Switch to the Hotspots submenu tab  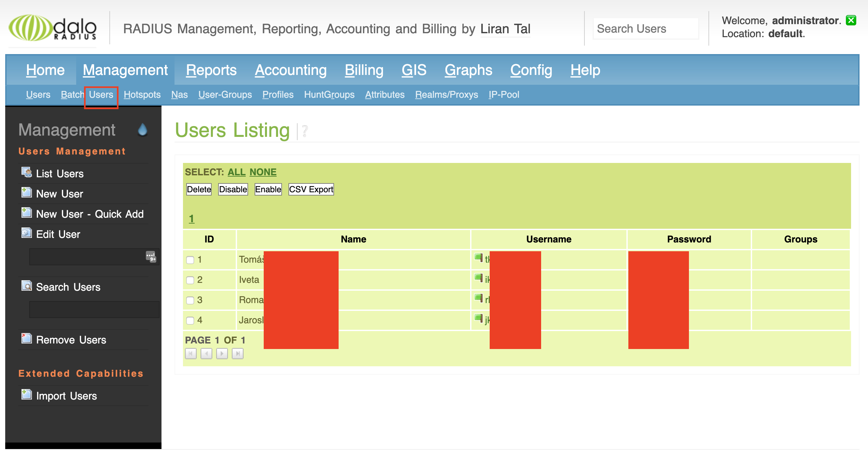coord(142,95)
